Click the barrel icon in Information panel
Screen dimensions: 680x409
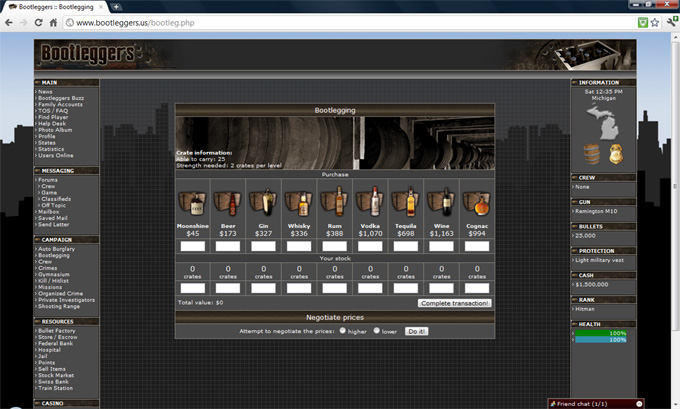(x=592, y=153)
